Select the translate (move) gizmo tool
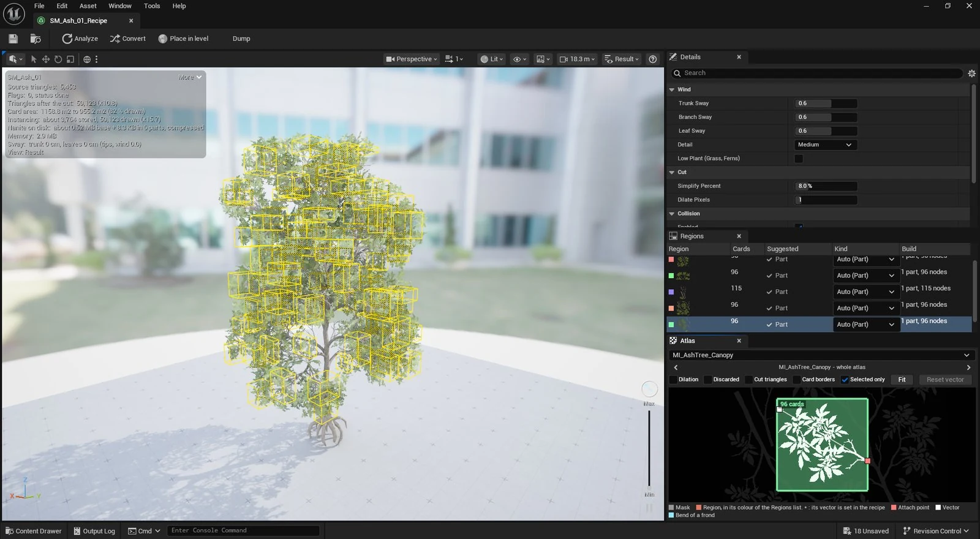Image resolution: width=980 pixels, height=539 pixels. click(45, 59)
